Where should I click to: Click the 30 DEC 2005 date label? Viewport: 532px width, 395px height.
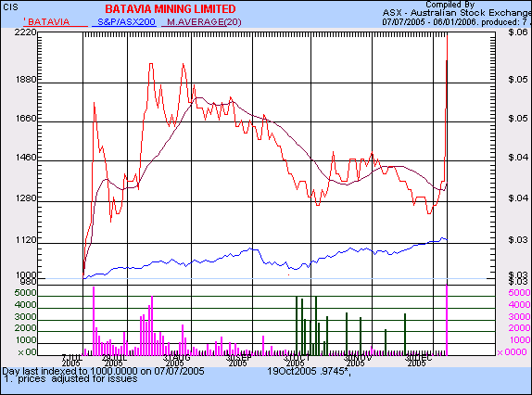click(419, 361)
